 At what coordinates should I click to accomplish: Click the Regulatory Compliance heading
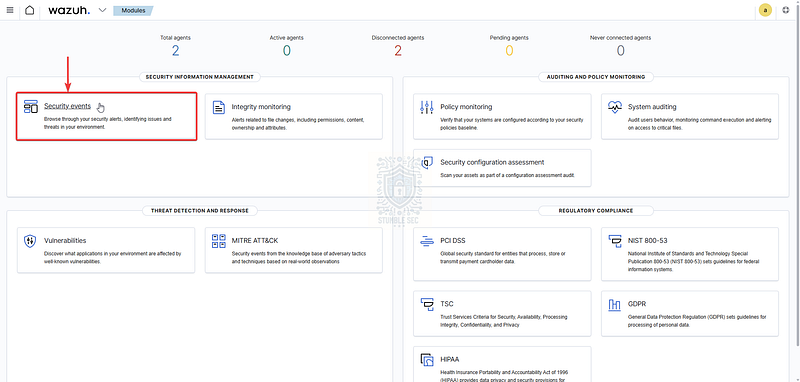pyautogui.click(x=596, y=211)
